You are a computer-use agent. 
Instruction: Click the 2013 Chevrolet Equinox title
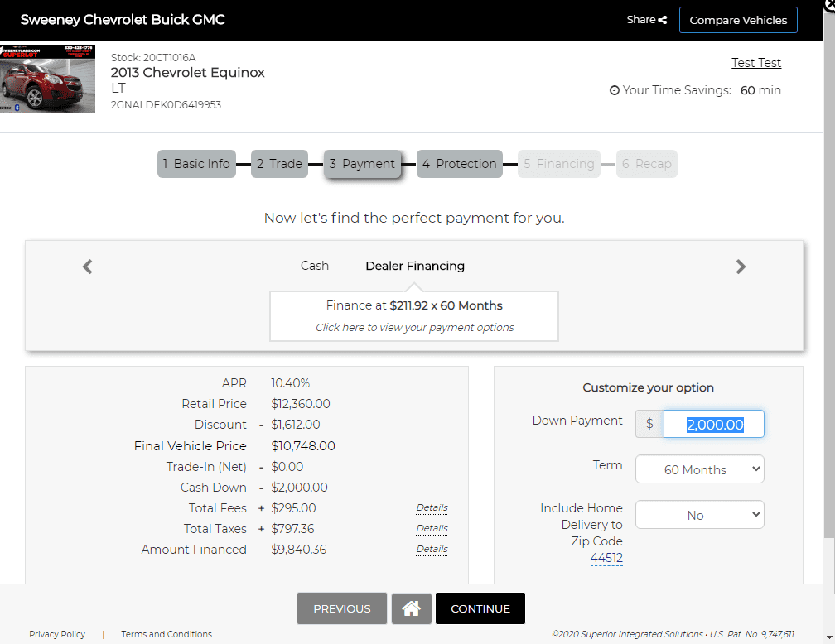click(187, 72)
